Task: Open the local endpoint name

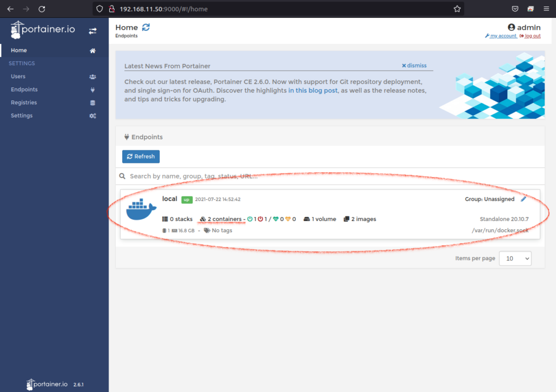Action: tap(169, 199)
